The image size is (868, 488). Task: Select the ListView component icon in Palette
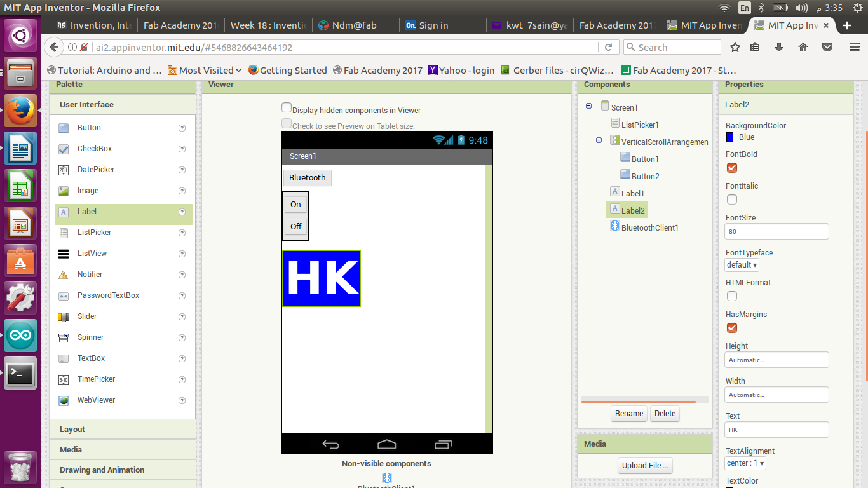[64, 254]
